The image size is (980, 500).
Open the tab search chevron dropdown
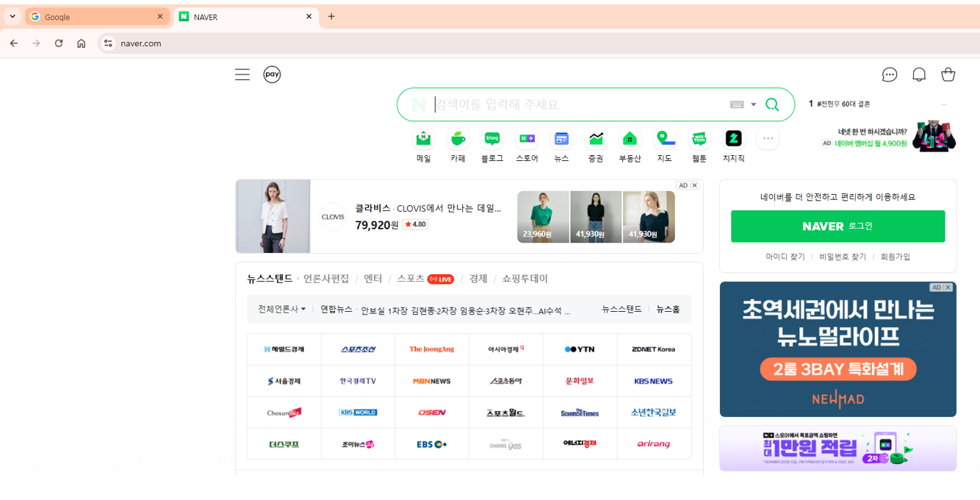pyautogui.click(x=12, y=16)
